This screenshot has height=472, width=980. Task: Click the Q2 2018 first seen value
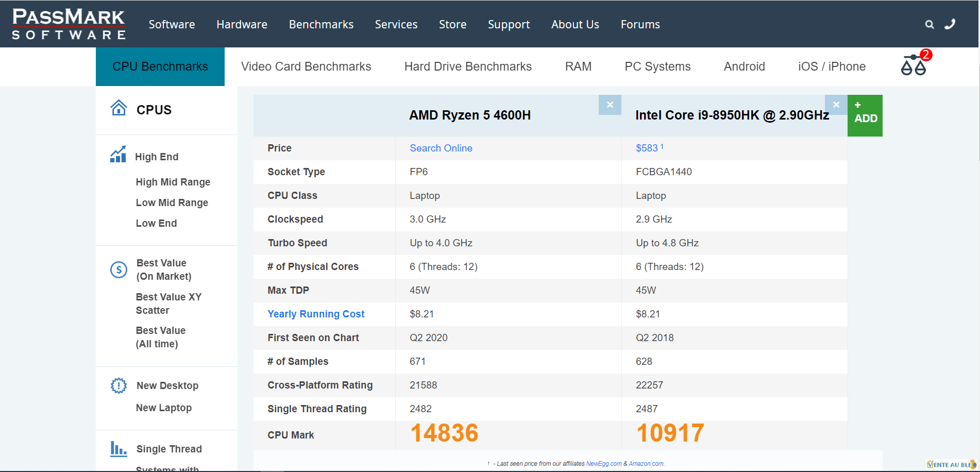pyautogui.click(x=655, y=338)
